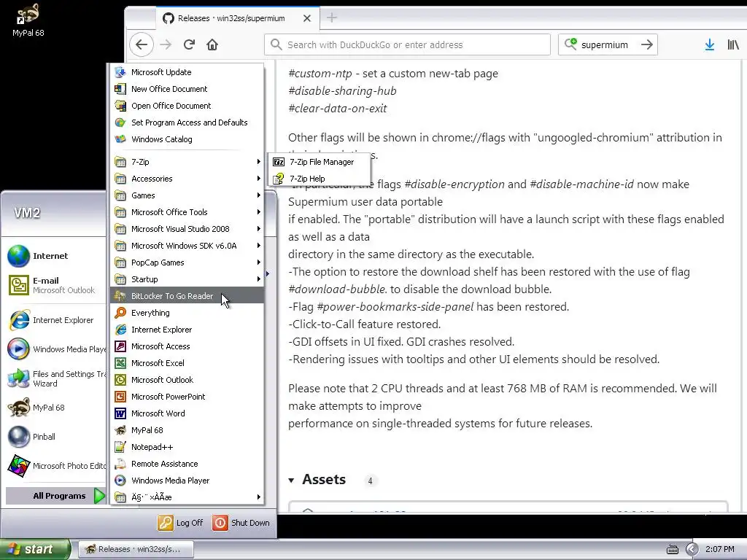The image size is (747, 560).
Task: Select Releases win32ss taskbar button
Action: [136, 549]
